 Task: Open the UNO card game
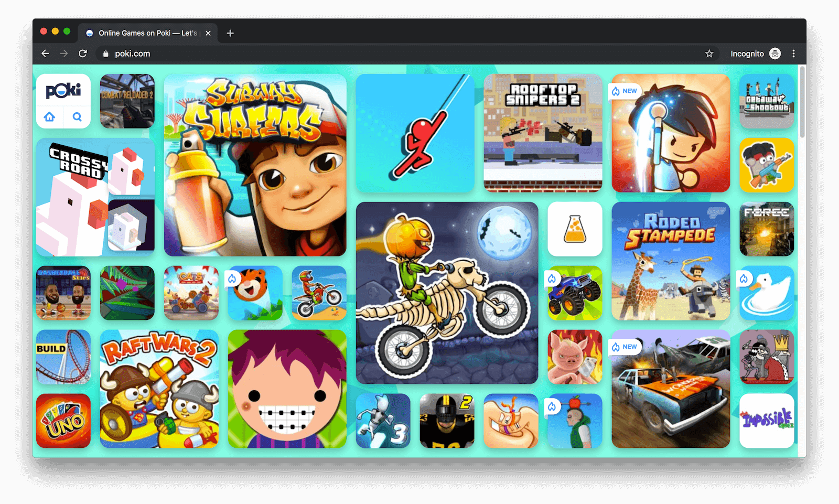tap(63, 421)
